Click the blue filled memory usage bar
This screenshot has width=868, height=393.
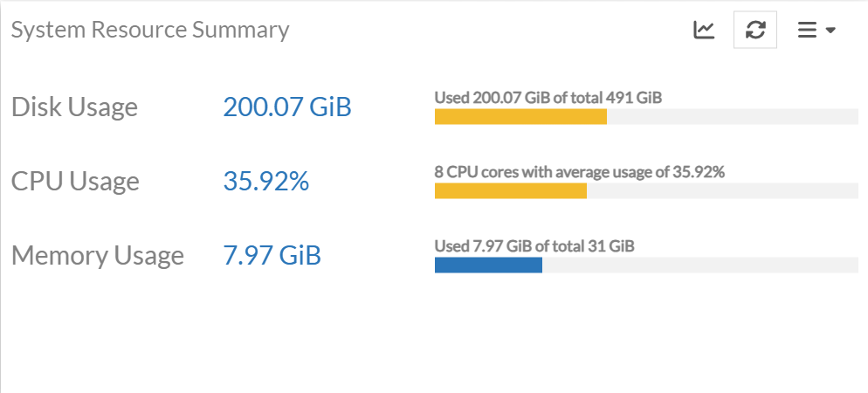coord(488,265)
